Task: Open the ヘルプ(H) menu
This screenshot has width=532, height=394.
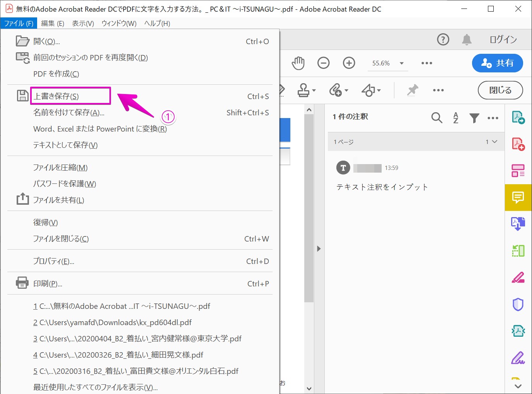Action: [x=157, y=23]
